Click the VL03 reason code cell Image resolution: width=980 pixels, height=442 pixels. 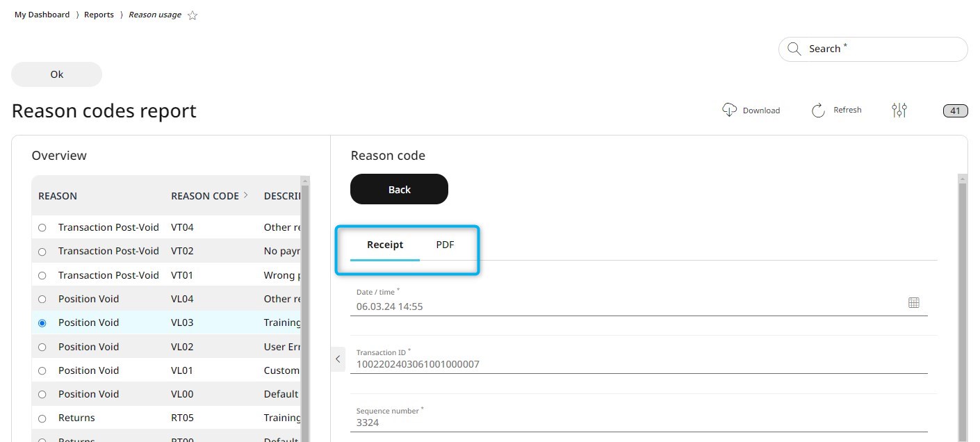click(182, 322)
